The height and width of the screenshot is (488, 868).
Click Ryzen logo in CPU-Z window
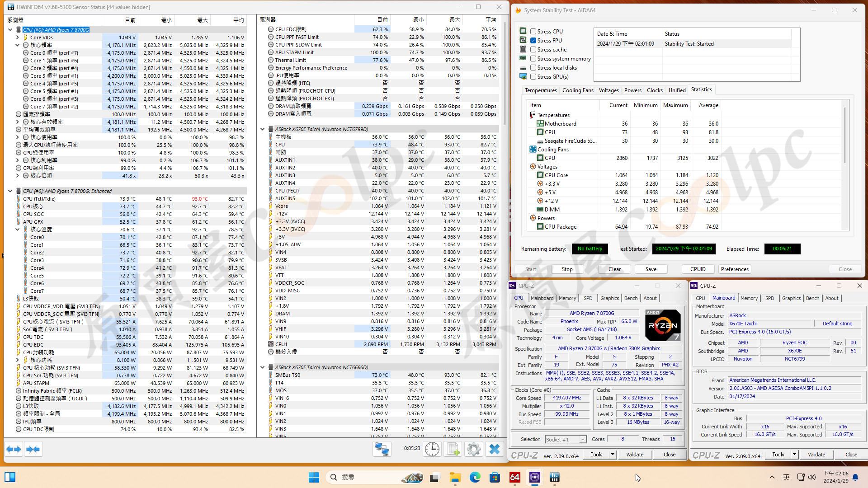point(663,325)
